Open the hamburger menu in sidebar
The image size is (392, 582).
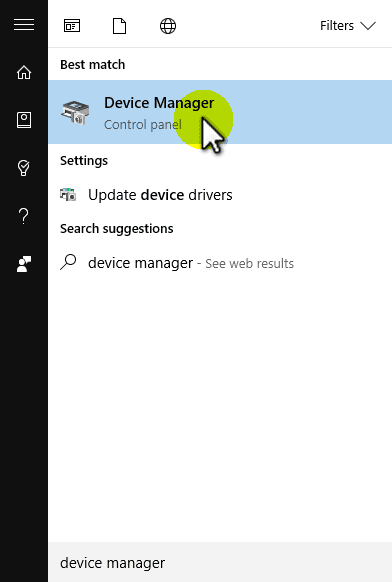tap(24, 25)
